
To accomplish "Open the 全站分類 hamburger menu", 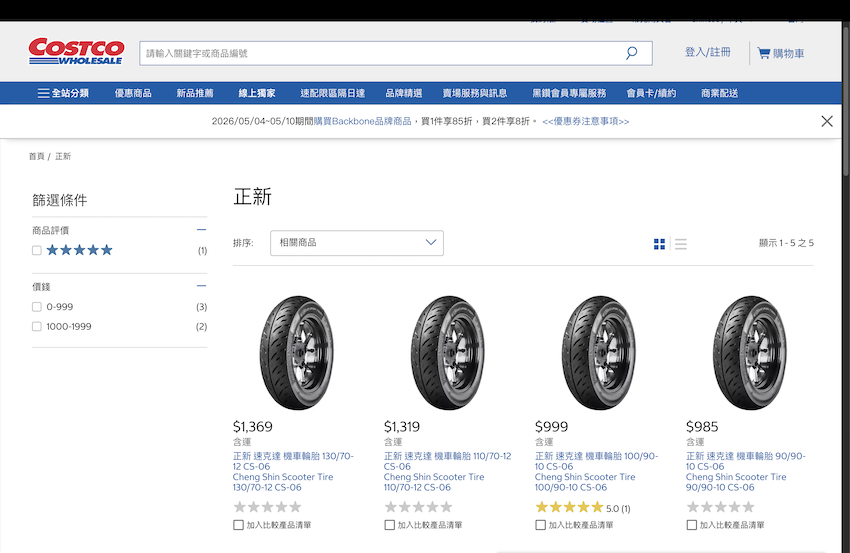I will pos(63,93).
